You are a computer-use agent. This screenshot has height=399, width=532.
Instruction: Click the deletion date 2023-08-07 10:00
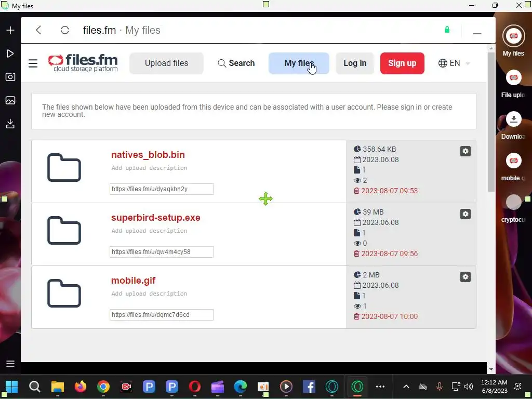point(389,316)
